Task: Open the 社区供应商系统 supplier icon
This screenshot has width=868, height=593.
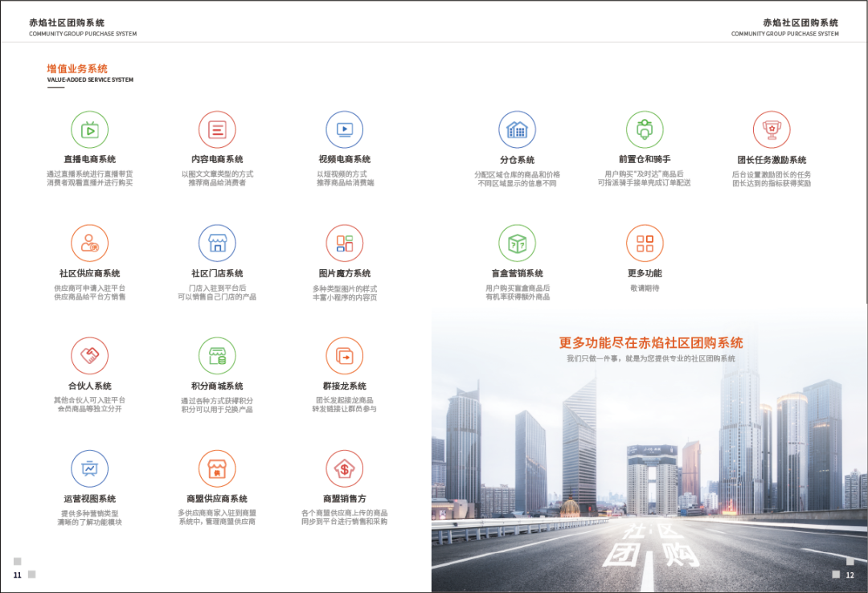Action: click(89, 243)
